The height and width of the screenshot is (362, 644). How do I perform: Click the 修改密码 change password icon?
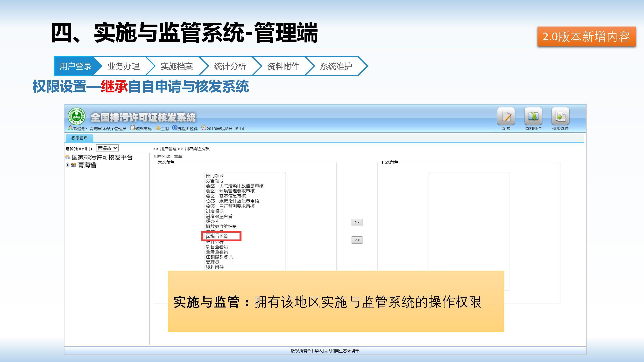click(x=133, y=128)
